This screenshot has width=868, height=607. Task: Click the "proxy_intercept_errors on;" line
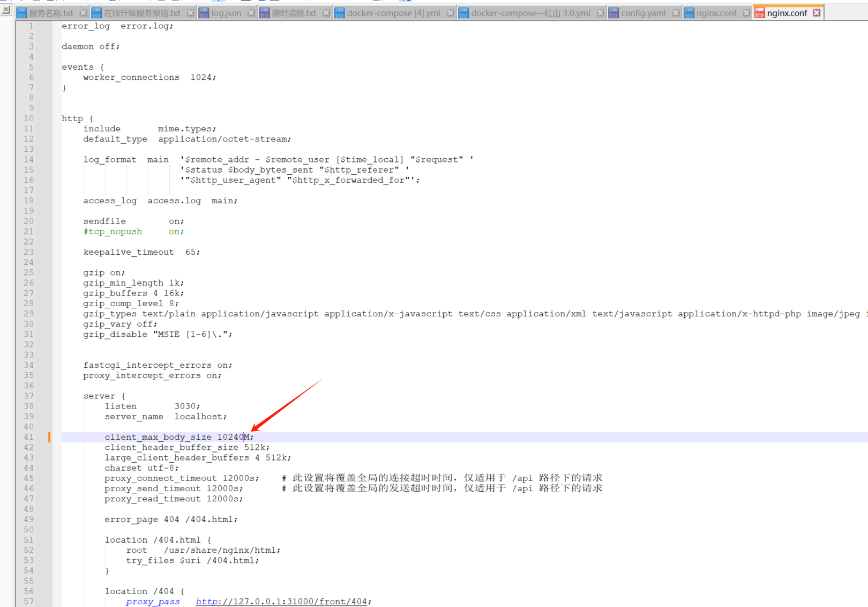click(x=152, y=376)
